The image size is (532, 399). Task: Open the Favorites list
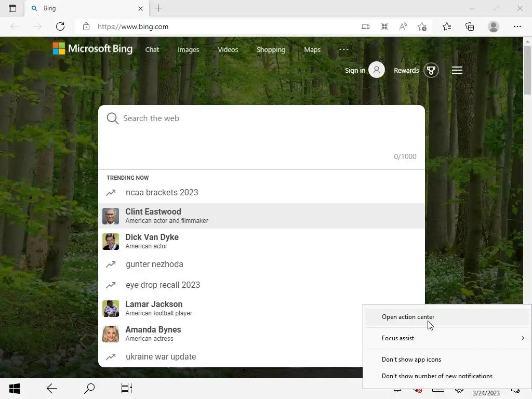click(447, 26)
